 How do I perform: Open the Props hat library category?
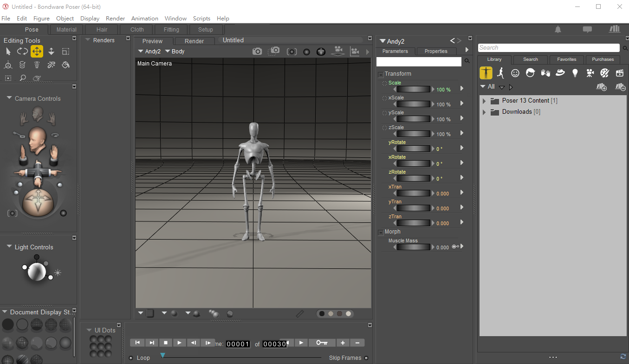[x=560, y=73]
